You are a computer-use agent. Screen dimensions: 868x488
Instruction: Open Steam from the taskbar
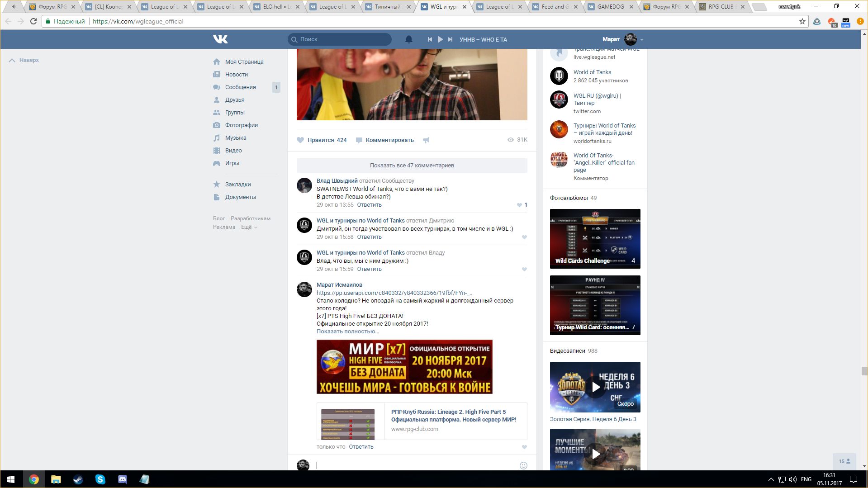78,479
